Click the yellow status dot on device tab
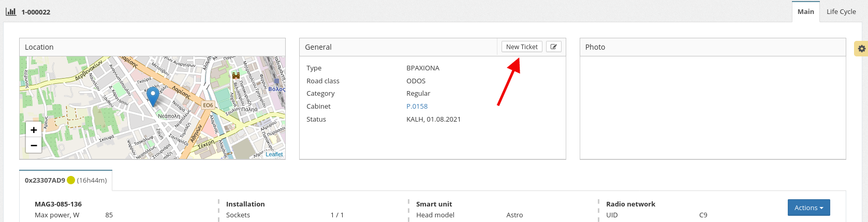Viewport: 868px width, 222px height. [x=71, y=180]
